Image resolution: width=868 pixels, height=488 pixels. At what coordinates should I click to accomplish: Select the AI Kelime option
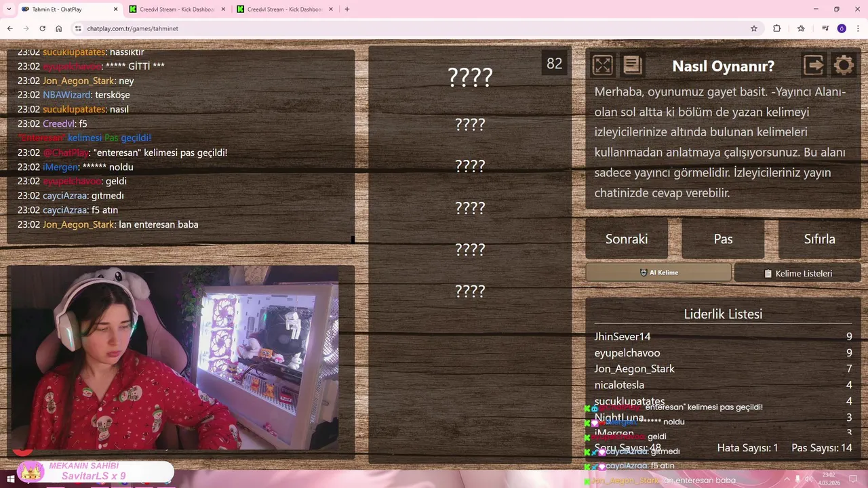pyautogui.click(x=658, y=272)
